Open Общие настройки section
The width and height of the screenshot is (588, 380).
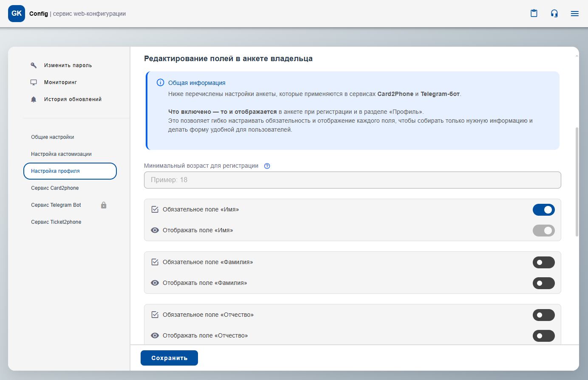pyautogui.click(x=53, y=137)
